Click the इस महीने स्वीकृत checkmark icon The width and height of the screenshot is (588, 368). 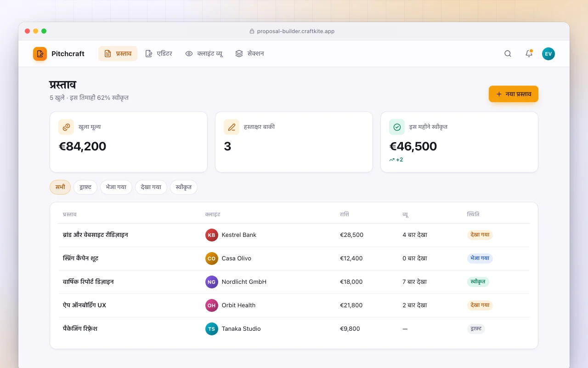[397, 127]
